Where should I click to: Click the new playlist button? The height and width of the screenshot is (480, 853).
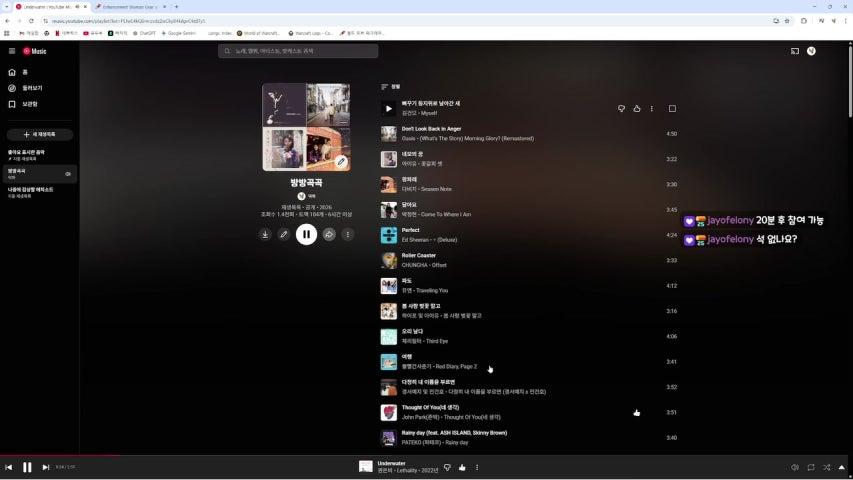40,134
